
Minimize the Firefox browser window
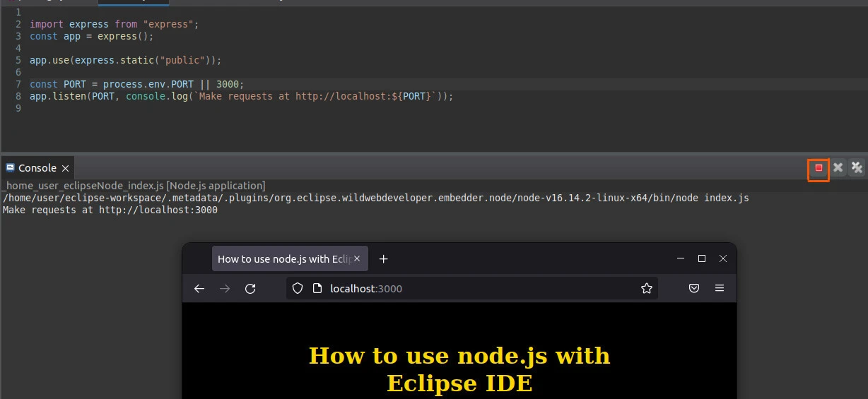[680, 259]
